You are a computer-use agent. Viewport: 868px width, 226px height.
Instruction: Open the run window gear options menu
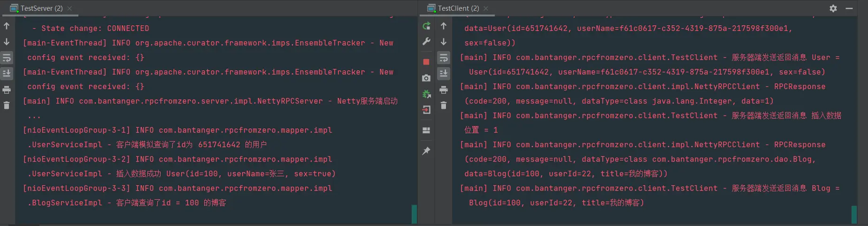833,8
